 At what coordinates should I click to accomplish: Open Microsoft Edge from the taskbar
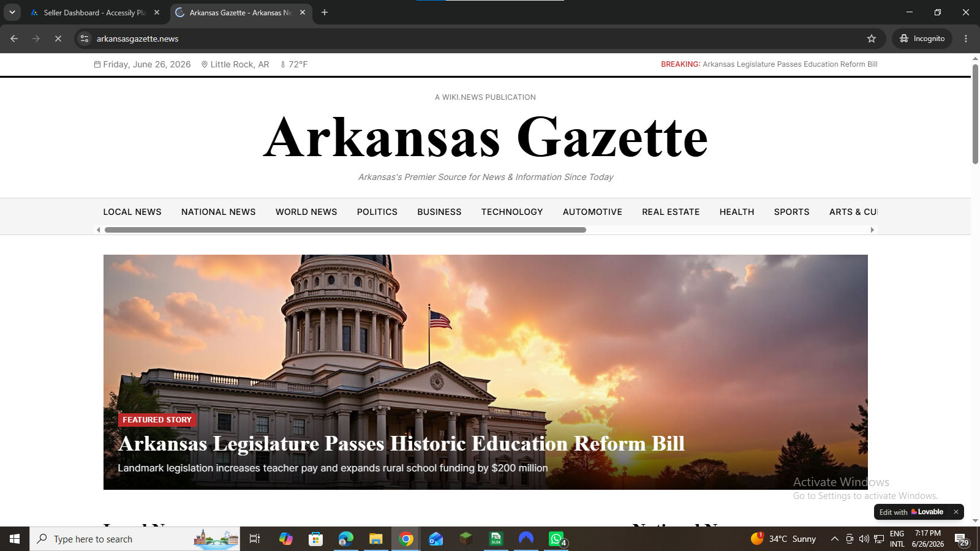[x=345, y=539]
